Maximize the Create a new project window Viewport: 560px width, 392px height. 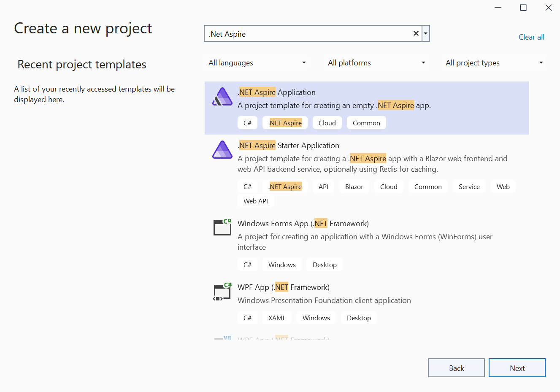(x=523, y=8)
